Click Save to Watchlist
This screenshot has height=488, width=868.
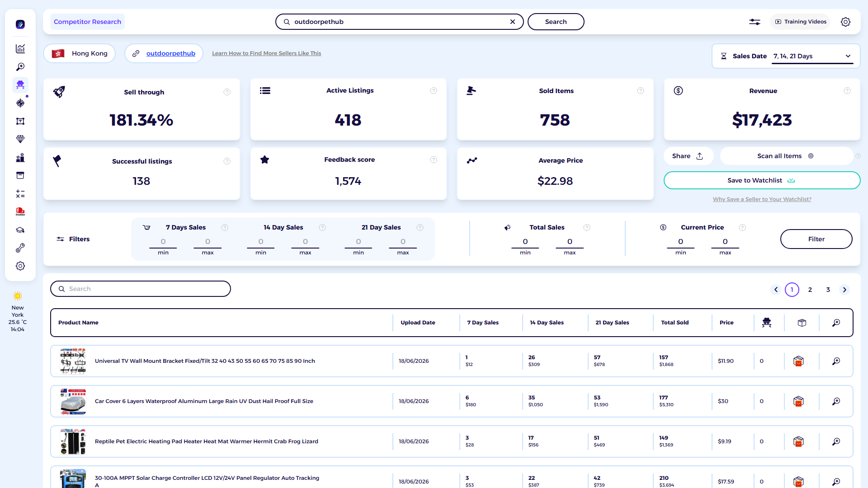pyautogui.click(x=762, y=180)
